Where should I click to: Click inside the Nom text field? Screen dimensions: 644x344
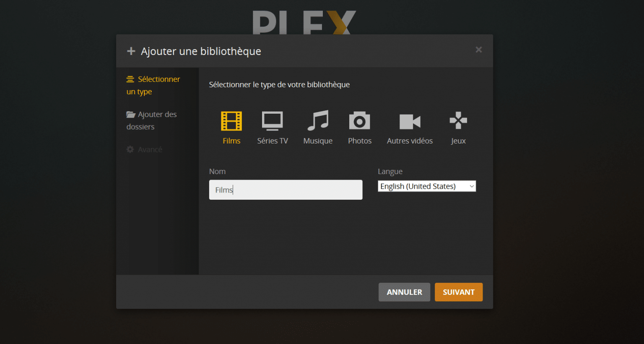[286, 190]
